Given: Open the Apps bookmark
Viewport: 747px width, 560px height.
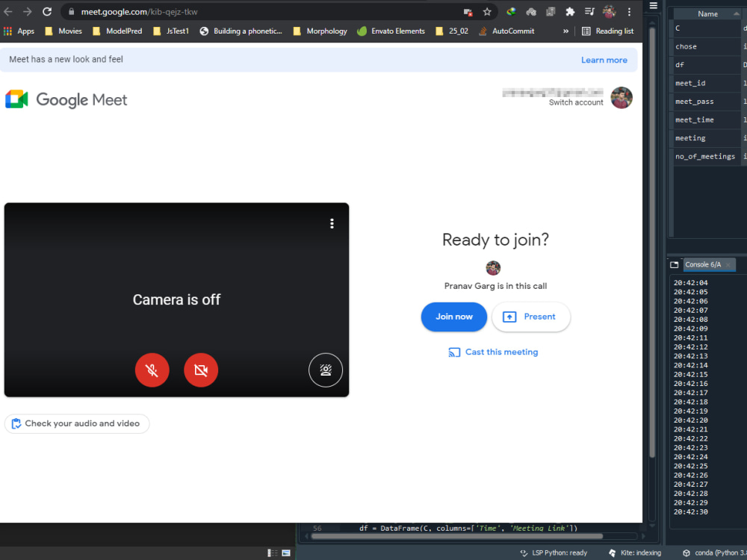Looking at the screenshot, I should click(x=19, y=31).
